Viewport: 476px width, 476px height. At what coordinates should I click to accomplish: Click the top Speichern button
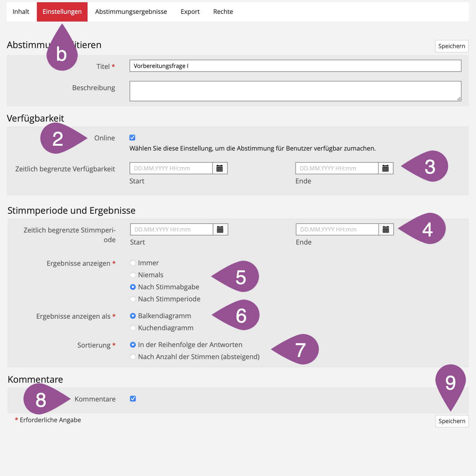[x=451, y=46]
